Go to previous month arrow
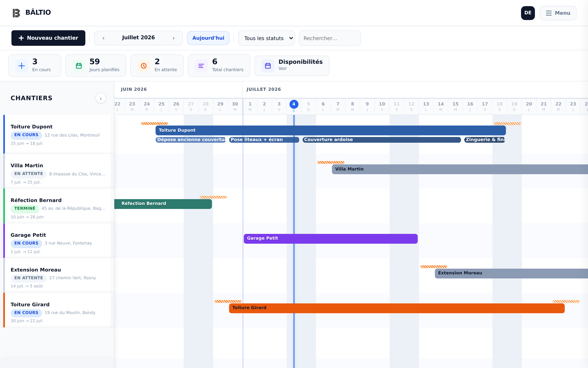 (x=104, y=38)
